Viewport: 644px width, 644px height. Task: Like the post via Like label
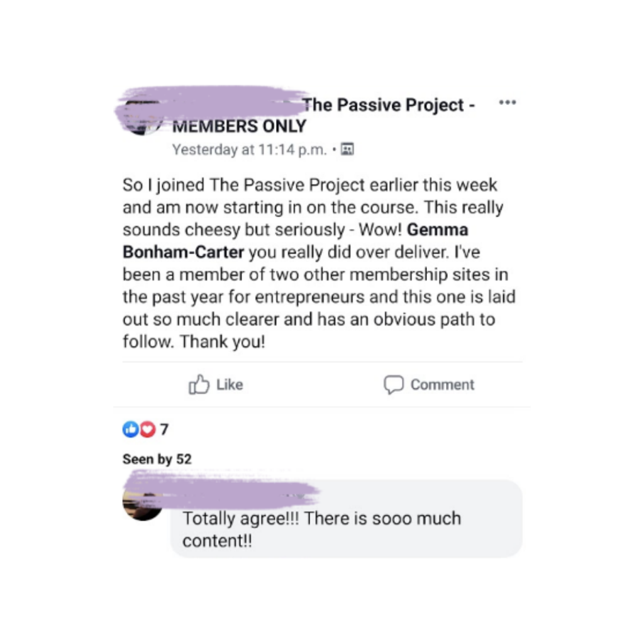point(230,385)
